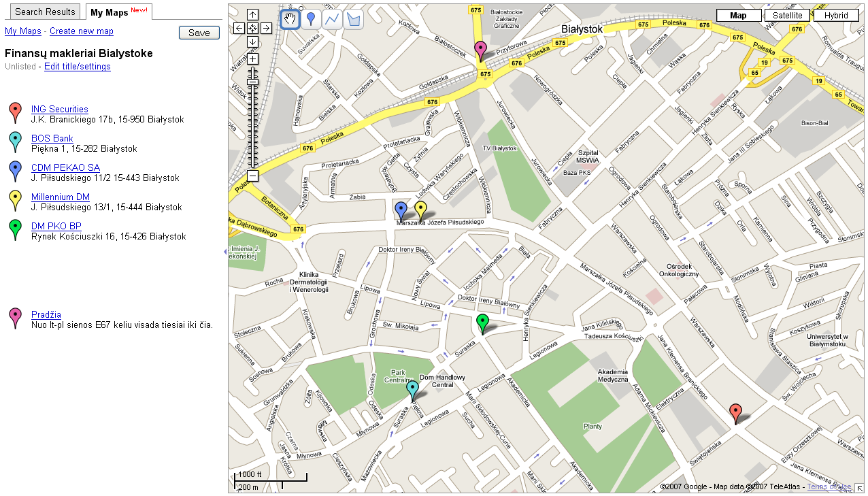Screen dimensions: 868x496
Task: Select the draw shape polygon tool
Action: (353, 20)
